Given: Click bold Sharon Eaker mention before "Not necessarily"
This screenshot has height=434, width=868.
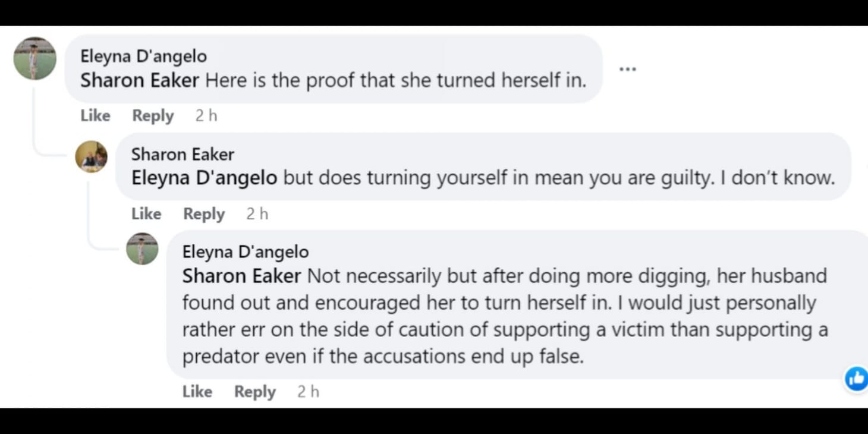Looking at the screenshot, I should click(241, 276).
